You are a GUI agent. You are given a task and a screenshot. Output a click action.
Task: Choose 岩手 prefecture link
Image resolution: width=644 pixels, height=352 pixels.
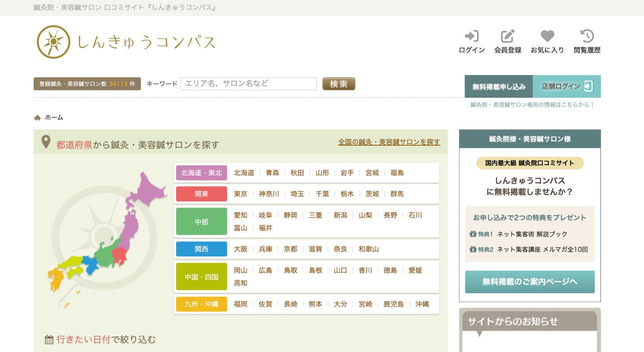(347, 172)
